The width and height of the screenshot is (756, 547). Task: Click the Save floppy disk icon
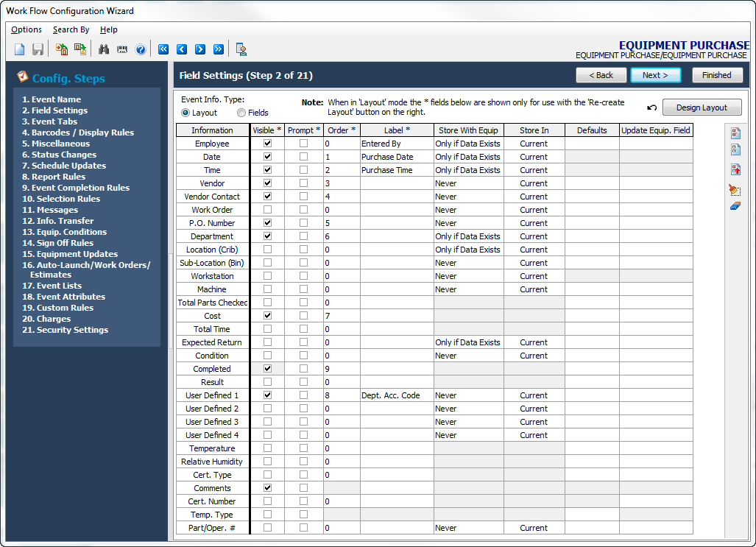[38, 49]
